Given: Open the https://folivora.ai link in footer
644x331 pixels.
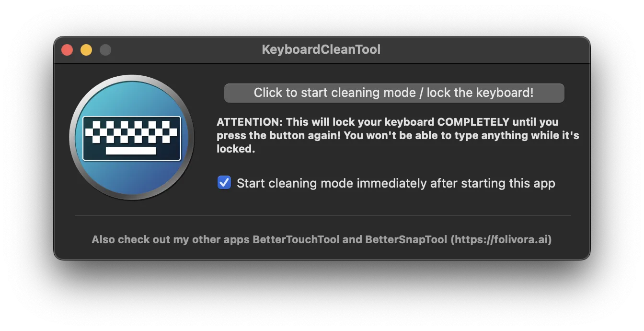Looking at the screenshot, I should [x=501, y=239].
